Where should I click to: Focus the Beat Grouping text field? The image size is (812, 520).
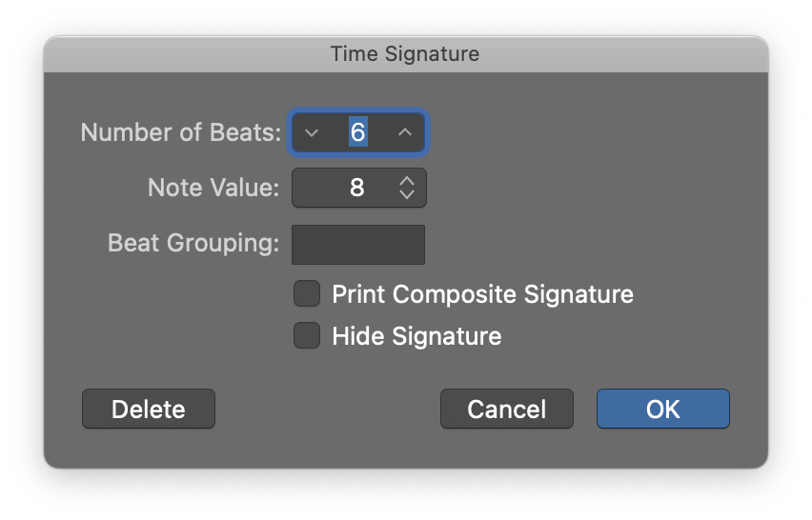[x=358, y=245]
